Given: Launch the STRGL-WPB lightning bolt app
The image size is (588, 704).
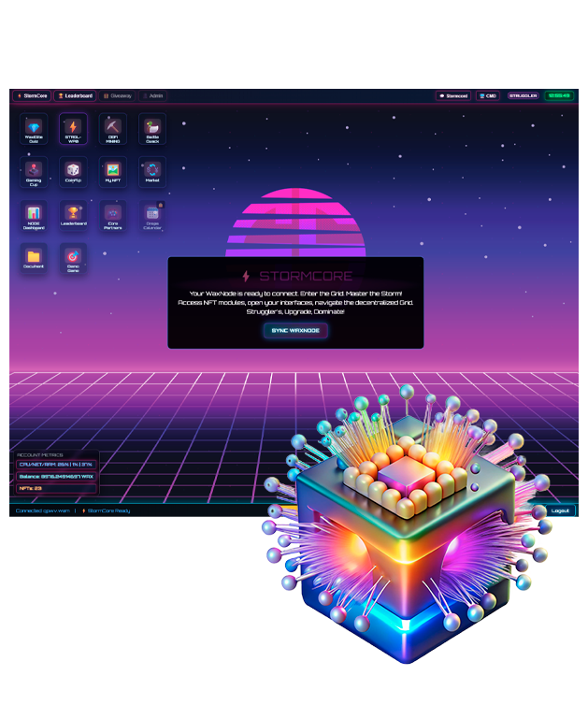Looking at the screenshot, I should click(73, 128).
